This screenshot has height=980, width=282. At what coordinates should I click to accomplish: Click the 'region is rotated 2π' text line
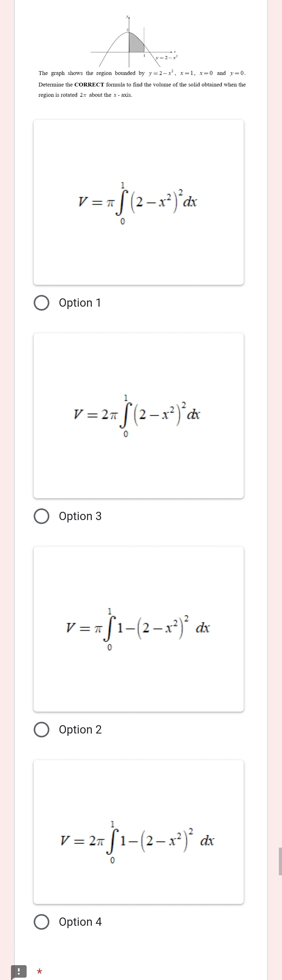tap(85, 95)
